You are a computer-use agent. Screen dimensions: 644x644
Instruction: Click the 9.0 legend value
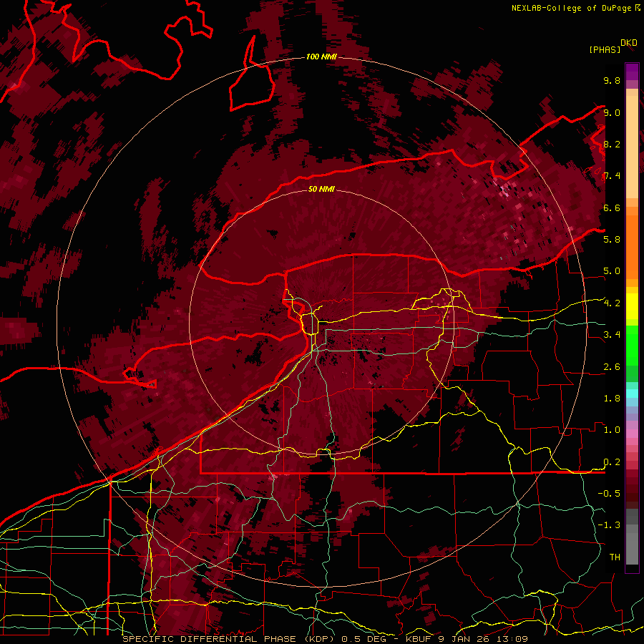pyautogui.click(x=612, y=112)
